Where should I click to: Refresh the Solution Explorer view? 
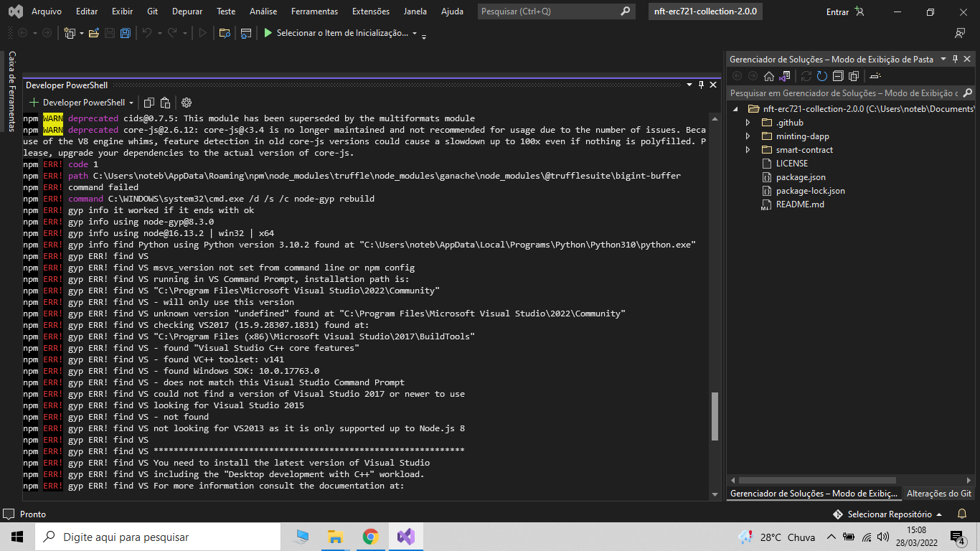821,75
